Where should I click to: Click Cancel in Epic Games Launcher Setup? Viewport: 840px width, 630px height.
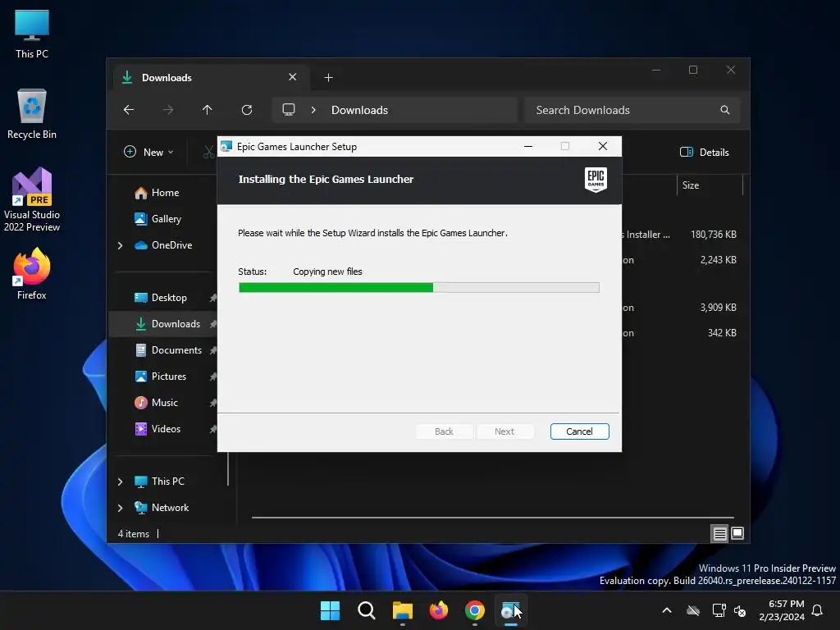579,431
